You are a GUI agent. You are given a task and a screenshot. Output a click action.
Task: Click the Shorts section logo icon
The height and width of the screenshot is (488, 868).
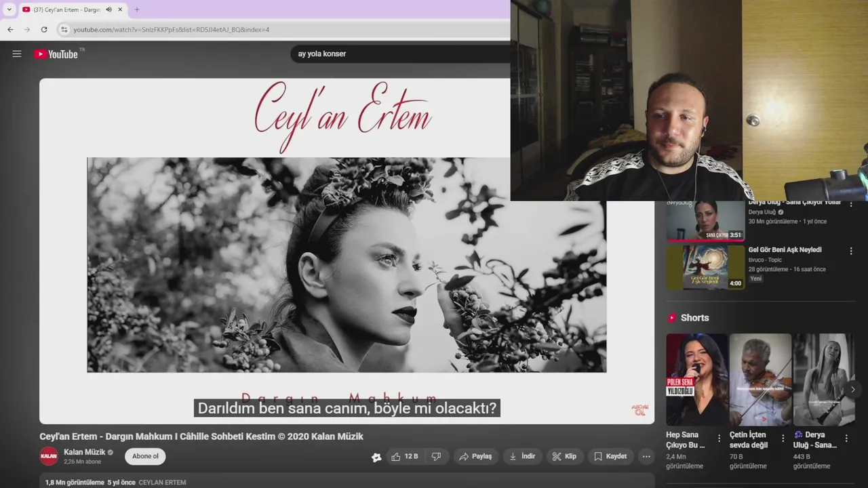pos(671,318)
